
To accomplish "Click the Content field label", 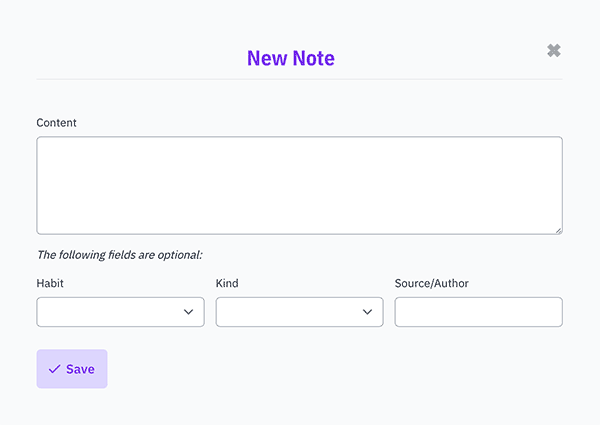I will click(x=57, y=123).
